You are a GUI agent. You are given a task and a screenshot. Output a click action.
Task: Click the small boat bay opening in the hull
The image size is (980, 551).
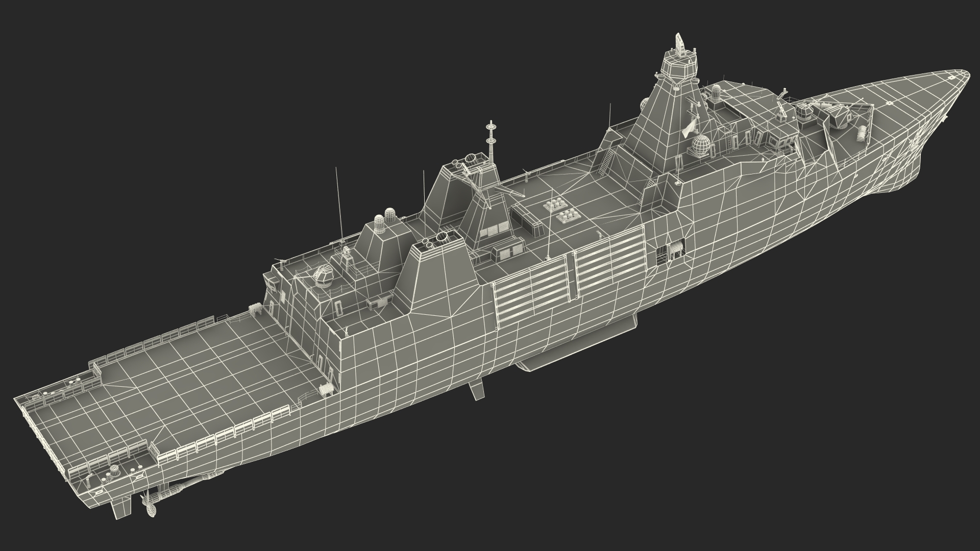pyautogui.click(x=670, y=252)
